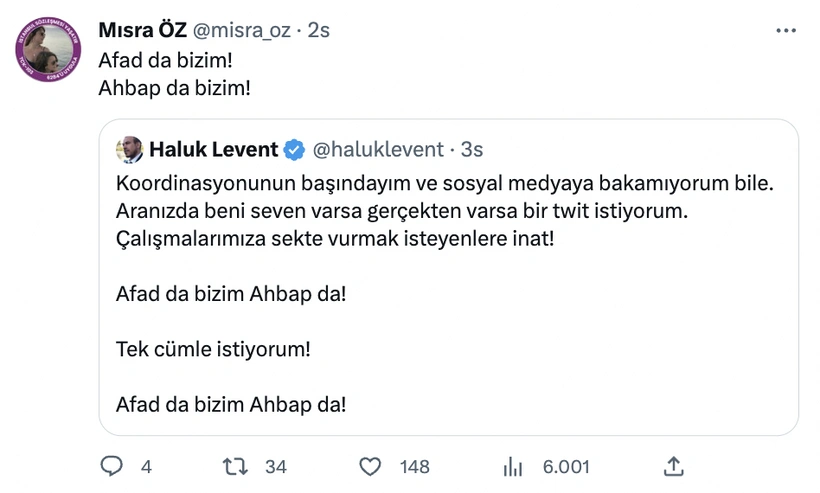The height and width of the screenshot is (493, 820).
Task: Click the retweet count 34
Action: (x=276, y=467)
